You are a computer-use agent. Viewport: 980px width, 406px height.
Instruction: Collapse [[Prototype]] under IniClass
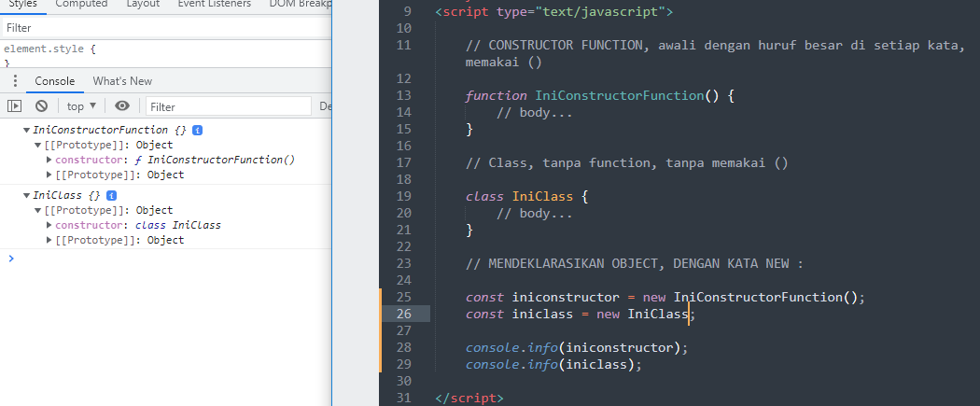[38, 210]
